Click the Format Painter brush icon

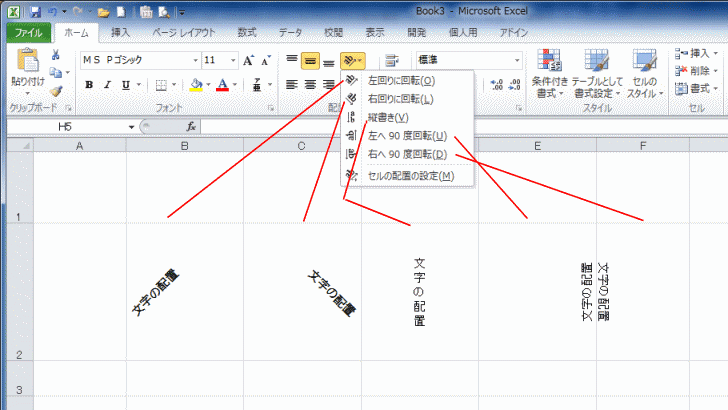coord(56,91)
